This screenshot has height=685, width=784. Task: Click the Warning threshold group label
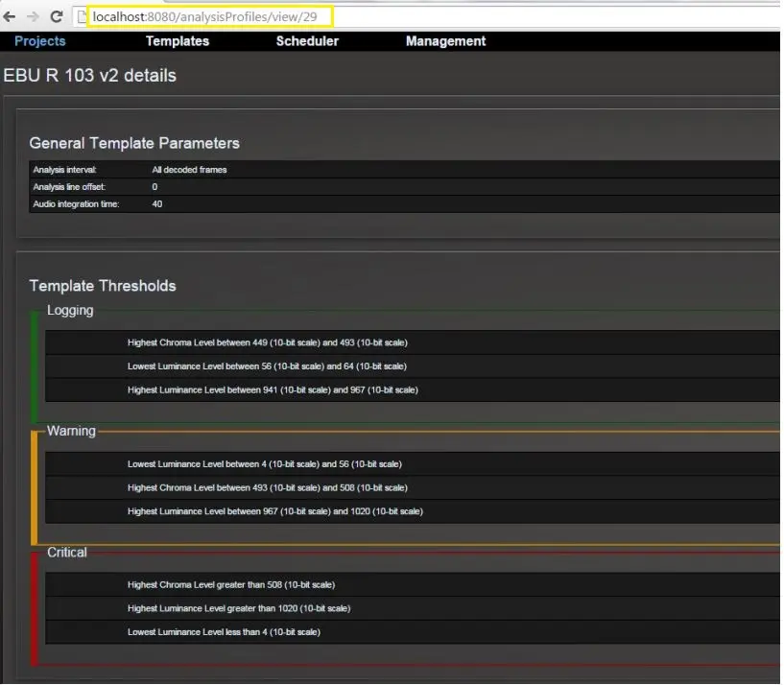[71, 431]
